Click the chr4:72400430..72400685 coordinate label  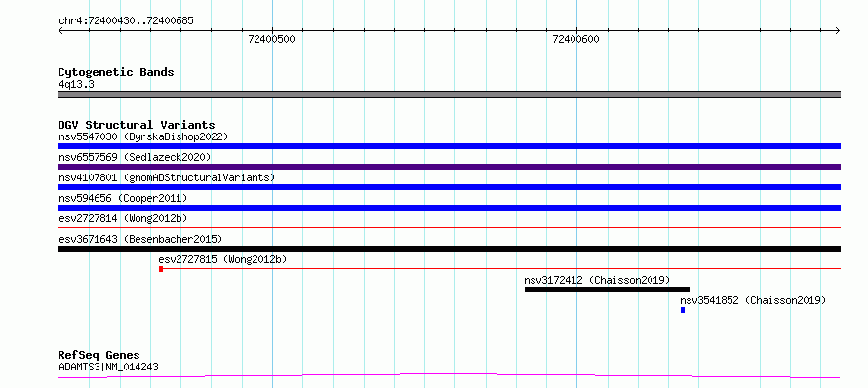point(126,21)
